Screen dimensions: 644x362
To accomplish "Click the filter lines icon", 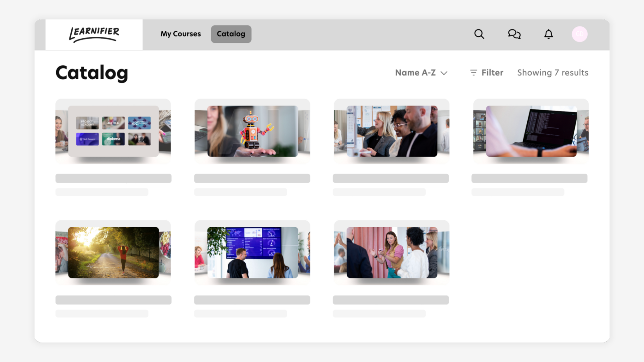I will click(x=473, y=73).
